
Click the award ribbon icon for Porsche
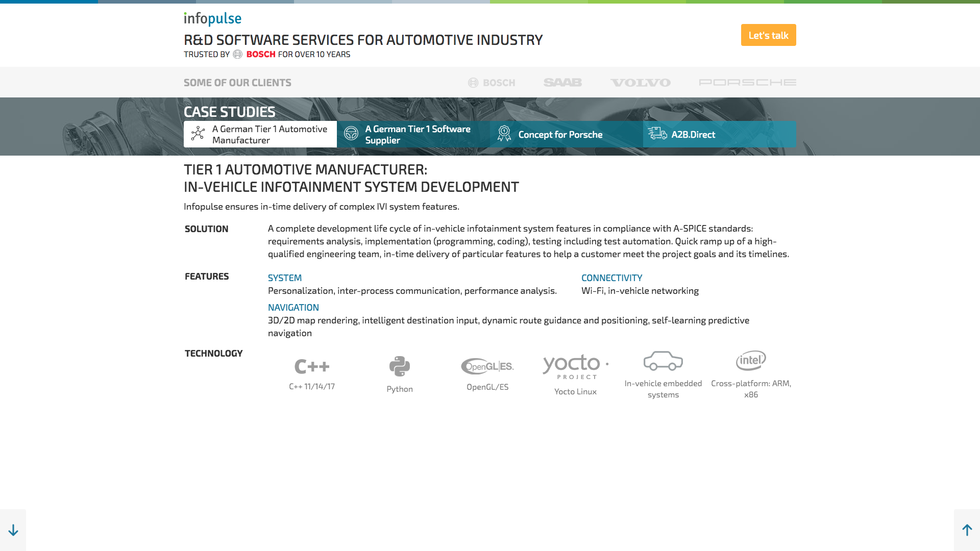tap(504, 134)
